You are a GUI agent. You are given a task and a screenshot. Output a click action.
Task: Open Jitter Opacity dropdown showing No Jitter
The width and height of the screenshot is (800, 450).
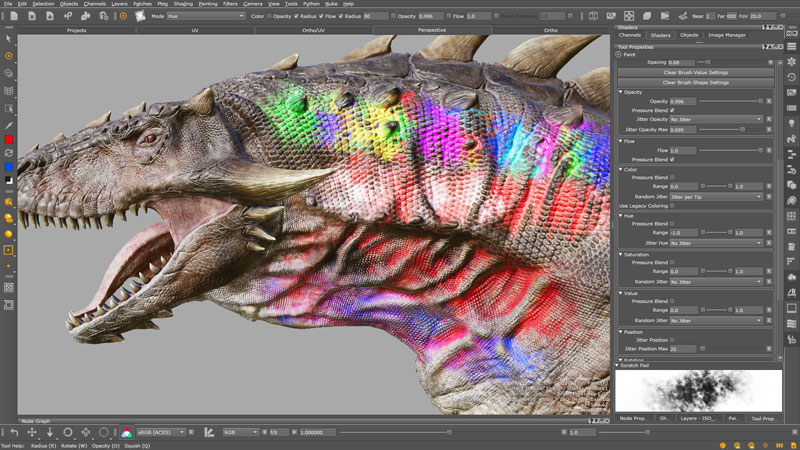pyautogui.click(x=716, y=119)
